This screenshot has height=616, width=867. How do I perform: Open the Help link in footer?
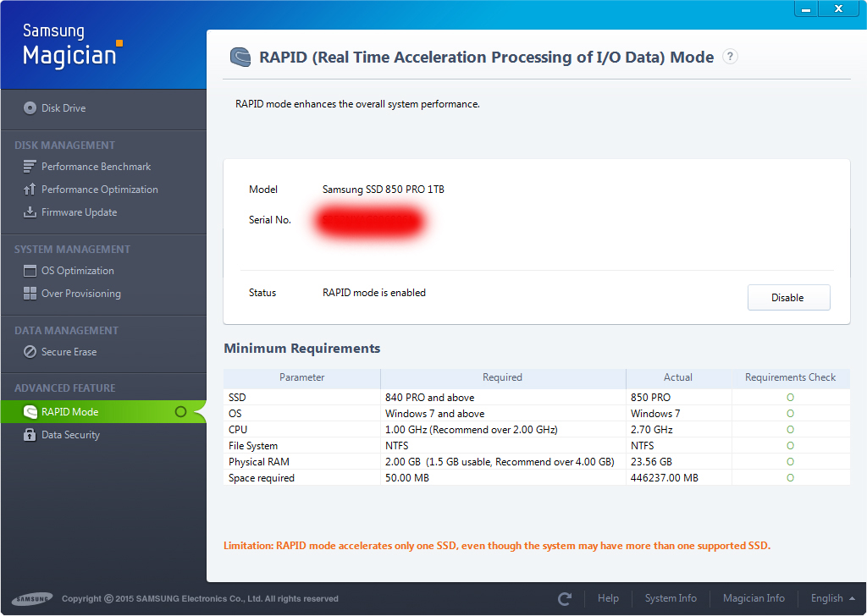coord(608,598)
